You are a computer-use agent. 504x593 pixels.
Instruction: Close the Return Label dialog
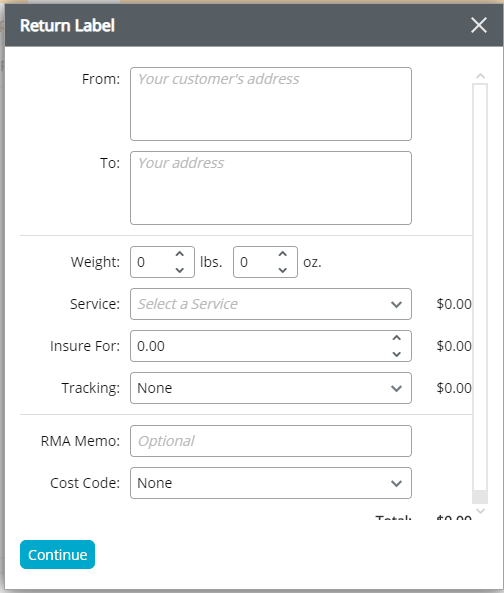pyautogui.click(x=479, y=25)
